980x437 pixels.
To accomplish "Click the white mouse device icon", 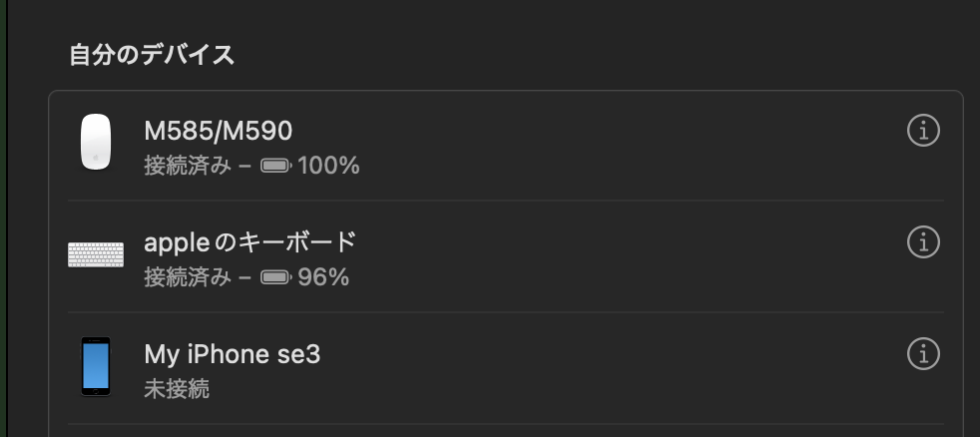I will point(96,142).
